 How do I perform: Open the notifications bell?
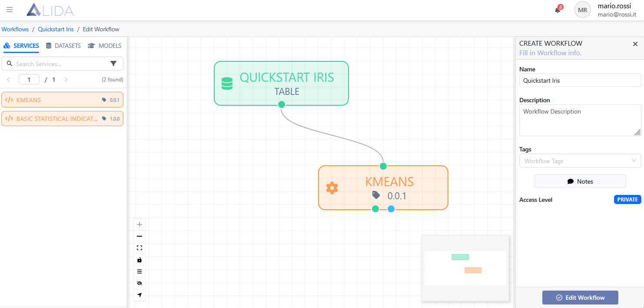click(x=558, y=10)
